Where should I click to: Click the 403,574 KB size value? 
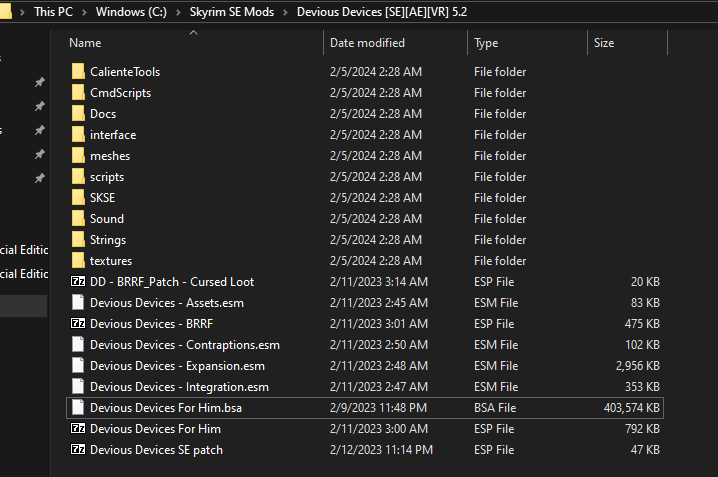pyautogui.click(x=631, y=408)
